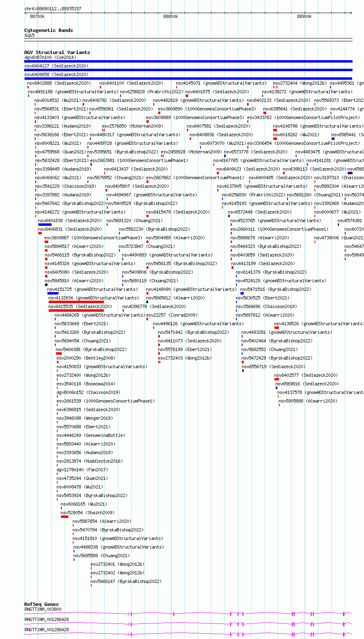Click the red bar under nsv6415535
Image resolution: width=364 pixels, height=639 pixels.
pyautogui.click(x=76, y=310)
